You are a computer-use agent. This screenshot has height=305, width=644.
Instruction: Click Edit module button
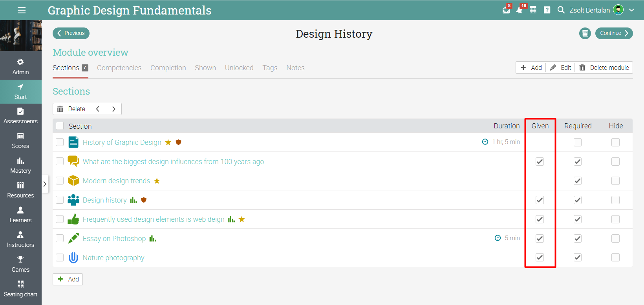pyautogui.click(x=560, y=68)
